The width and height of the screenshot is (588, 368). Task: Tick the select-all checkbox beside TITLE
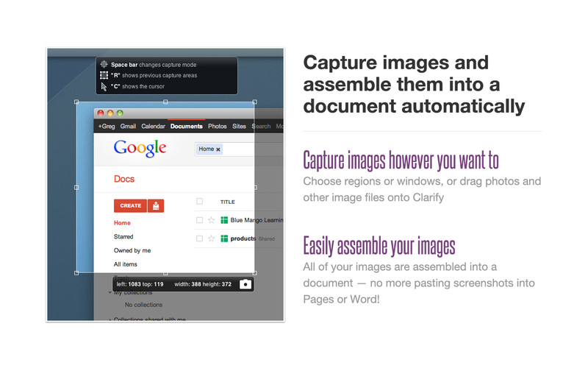(199, 202)
